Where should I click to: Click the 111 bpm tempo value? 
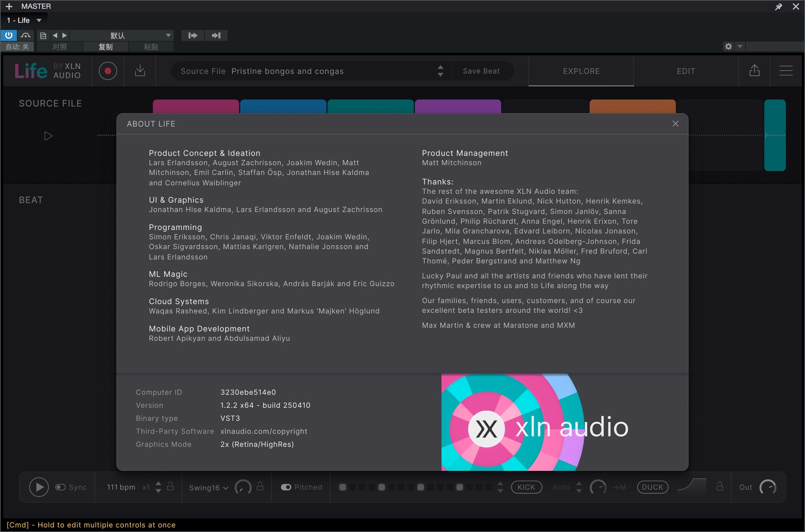click(121, 487)
